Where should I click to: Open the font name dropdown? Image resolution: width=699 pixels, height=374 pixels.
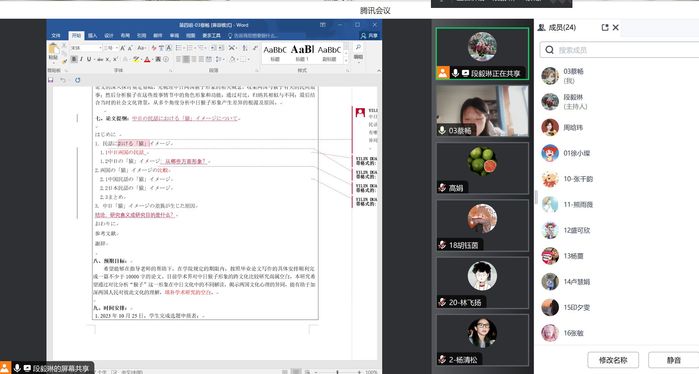[100, 48]
